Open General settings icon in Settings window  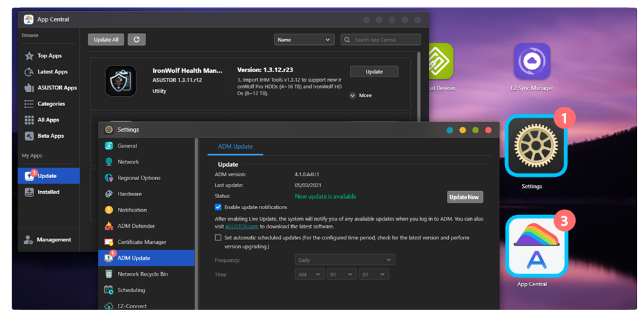[109, 145]
